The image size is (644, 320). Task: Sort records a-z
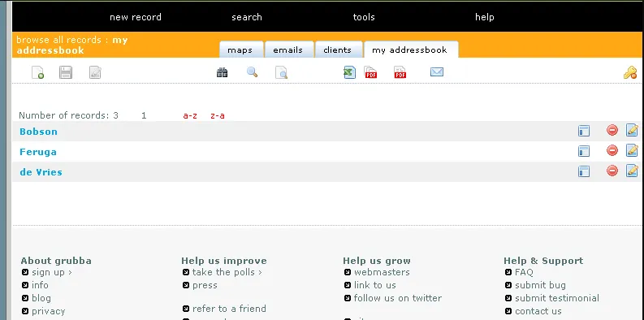click(x=190, y=116)
